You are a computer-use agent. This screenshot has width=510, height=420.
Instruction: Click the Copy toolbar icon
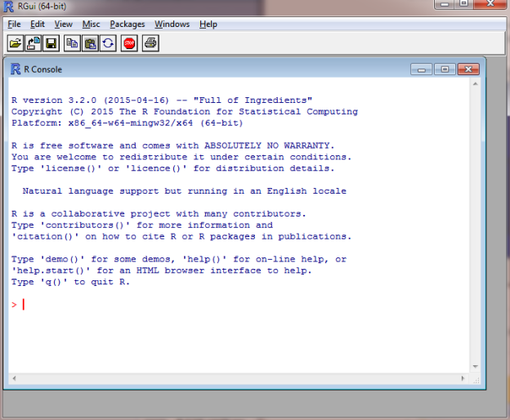pos(73,43)
